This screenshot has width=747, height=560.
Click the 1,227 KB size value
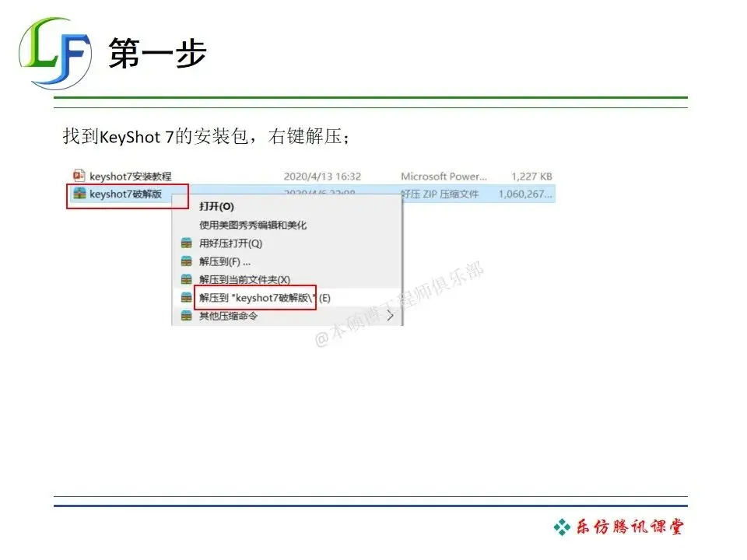point(531,177)
